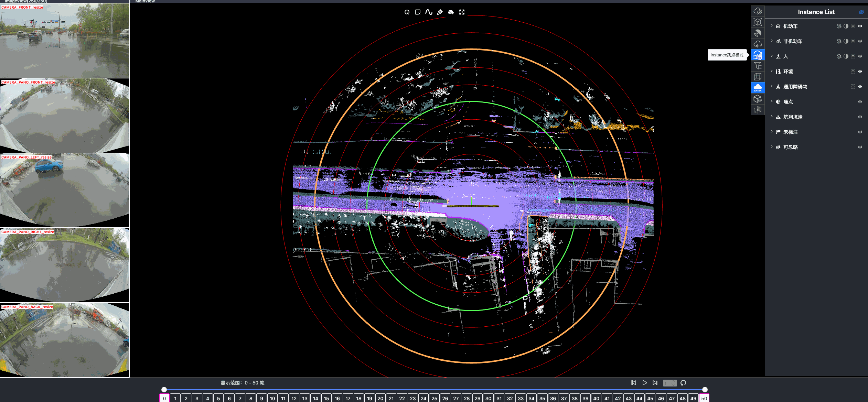Select the polygon selection tool

(x=407, y=12)
